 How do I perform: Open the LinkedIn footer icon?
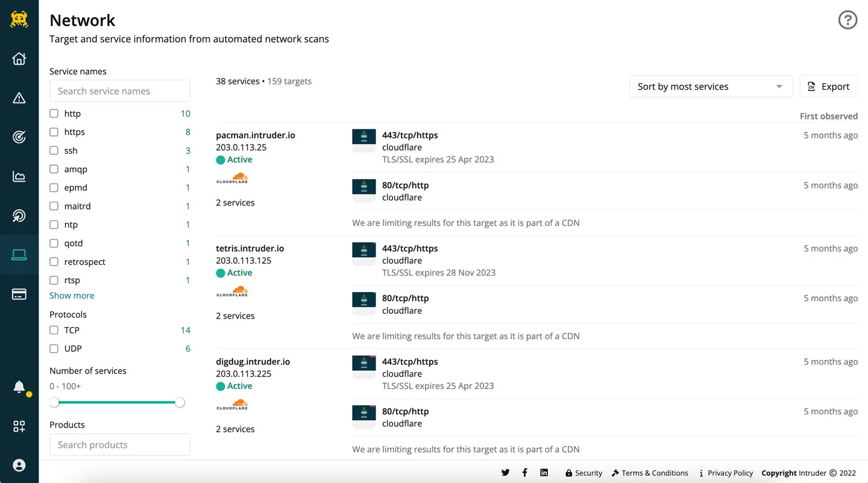pyautogui.click(x=544, y=473)
